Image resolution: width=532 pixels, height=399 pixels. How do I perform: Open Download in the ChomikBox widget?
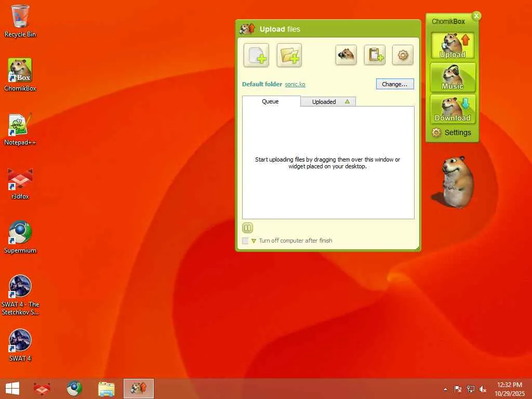(453, 109)
